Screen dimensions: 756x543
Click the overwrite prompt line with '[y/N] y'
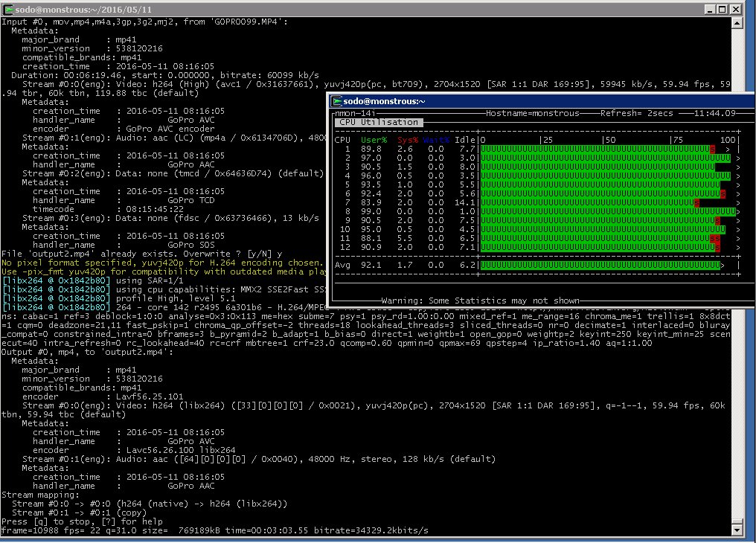point(141,254)
